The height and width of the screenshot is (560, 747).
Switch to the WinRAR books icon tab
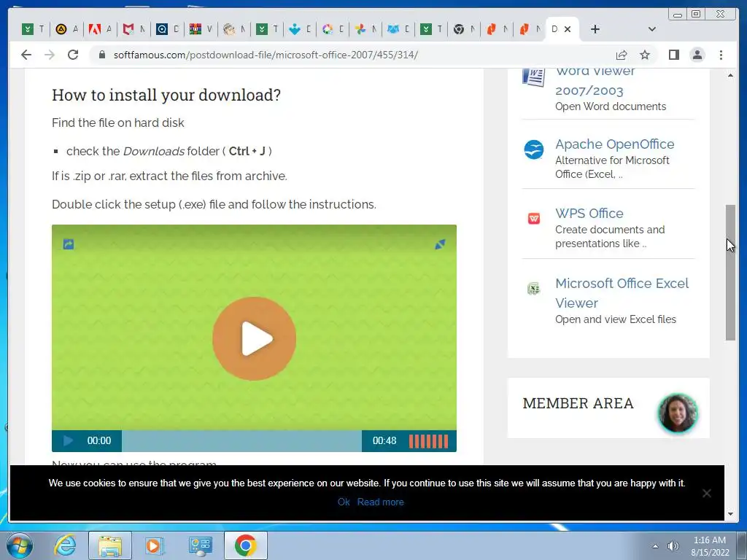pyautogui.click(x=196, y=29)
